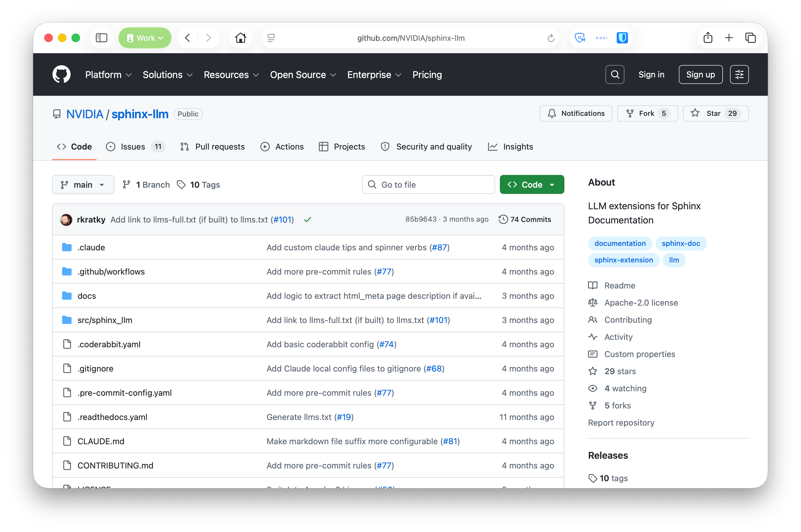Click the green check status icon

point(307,220)
